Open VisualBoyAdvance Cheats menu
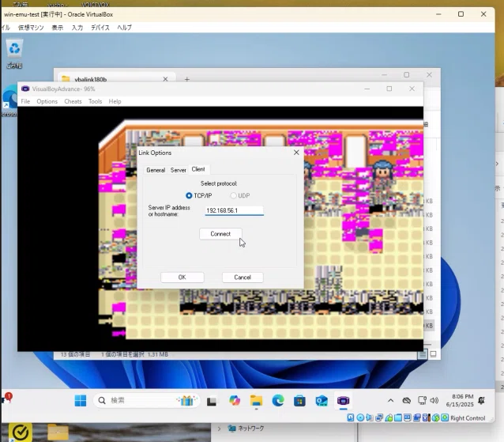504x442 pixels. pos(73,101)
